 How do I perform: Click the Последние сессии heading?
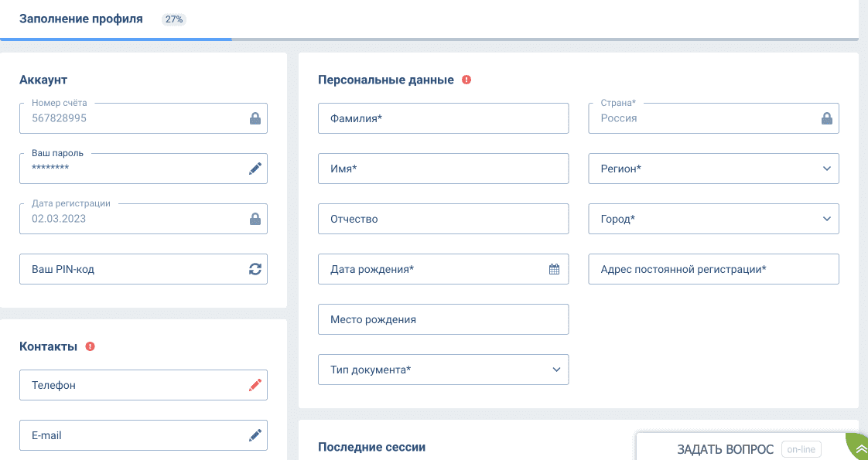click(372, 447)
